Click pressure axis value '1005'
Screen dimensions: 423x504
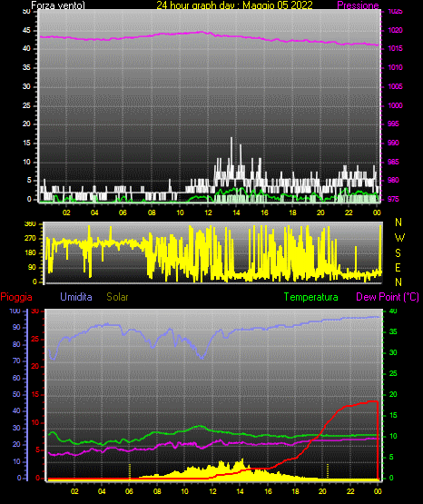[x=395, y=86]
